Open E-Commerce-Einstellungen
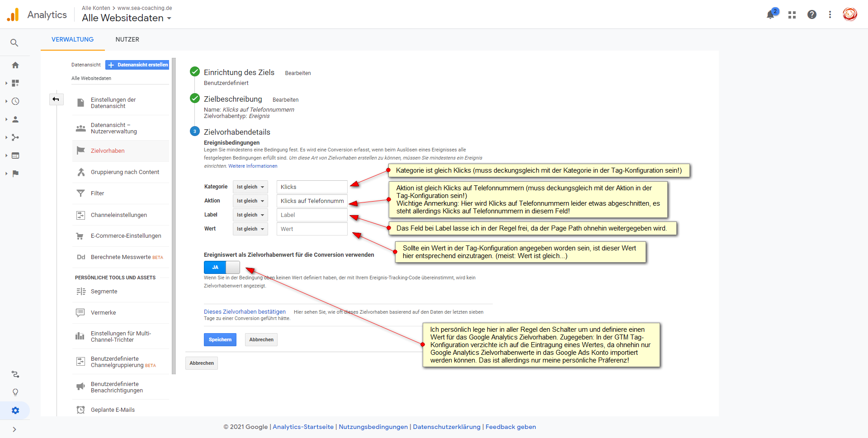Screen dimensions: 868x438 click(x=121, y=236)
